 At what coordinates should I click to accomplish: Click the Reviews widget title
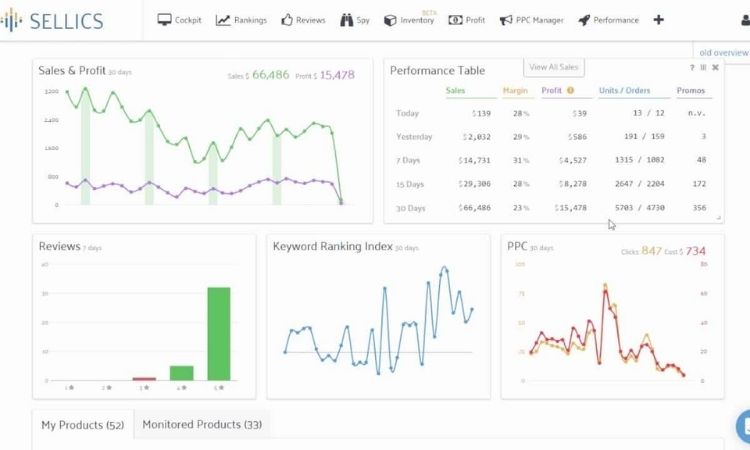pyautogui.click(x=59, y=246)
